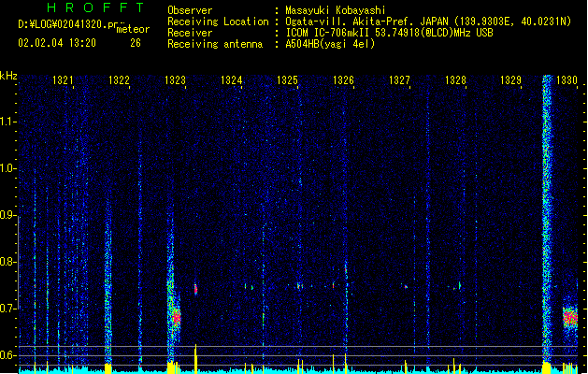This screenshot has height=374, width=588.
Task: Click the date stamp 02.02.04 13:20
Action: tap(57, 43)
